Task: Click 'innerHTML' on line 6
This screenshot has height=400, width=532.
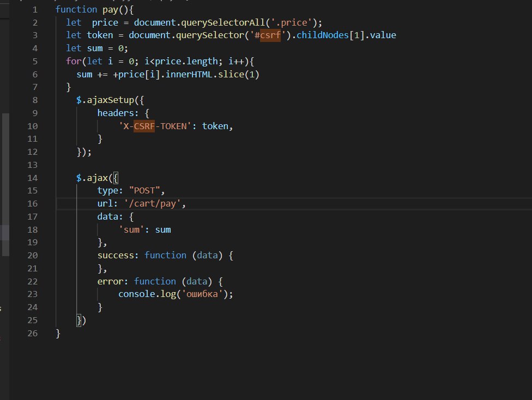Action: point(189,74)
